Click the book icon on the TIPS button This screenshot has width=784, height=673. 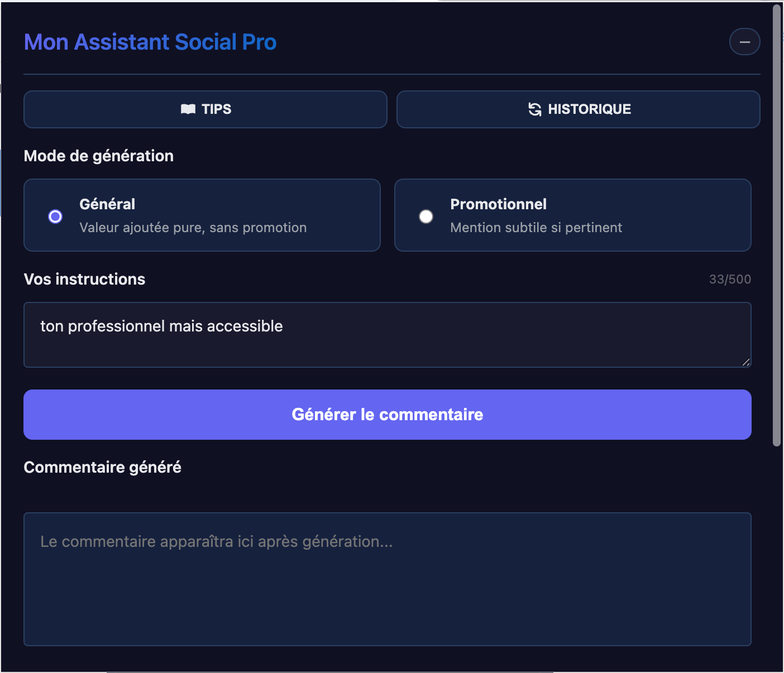pyautogui.click(x=188, y=109)
